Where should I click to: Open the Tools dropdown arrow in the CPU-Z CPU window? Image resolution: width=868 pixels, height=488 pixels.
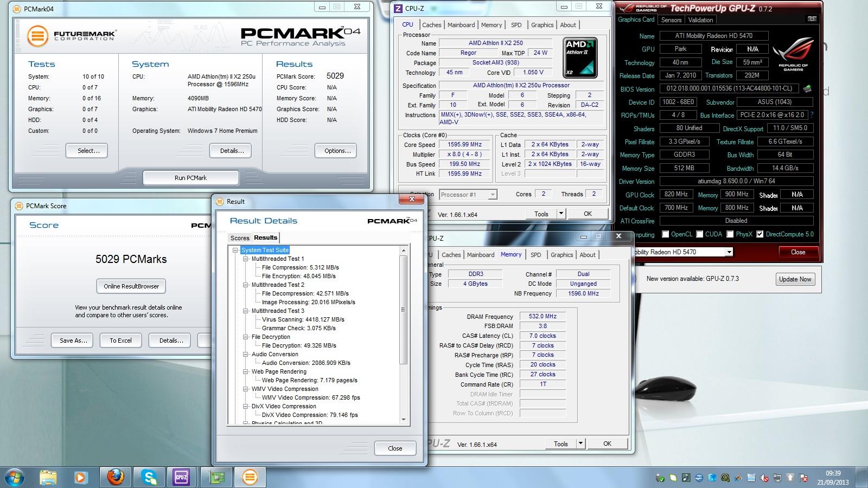[561, 214]
